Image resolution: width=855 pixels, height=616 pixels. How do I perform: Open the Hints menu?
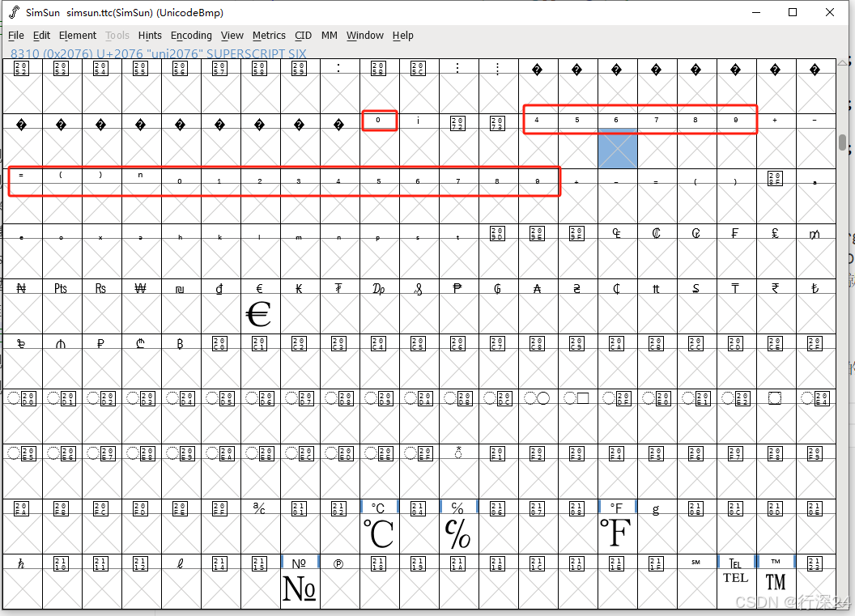pyautogui.click(x=150, y=36)
